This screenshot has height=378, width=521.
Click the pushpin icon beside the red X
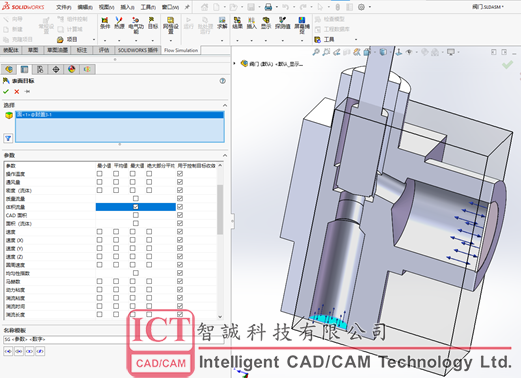[27, 91]
